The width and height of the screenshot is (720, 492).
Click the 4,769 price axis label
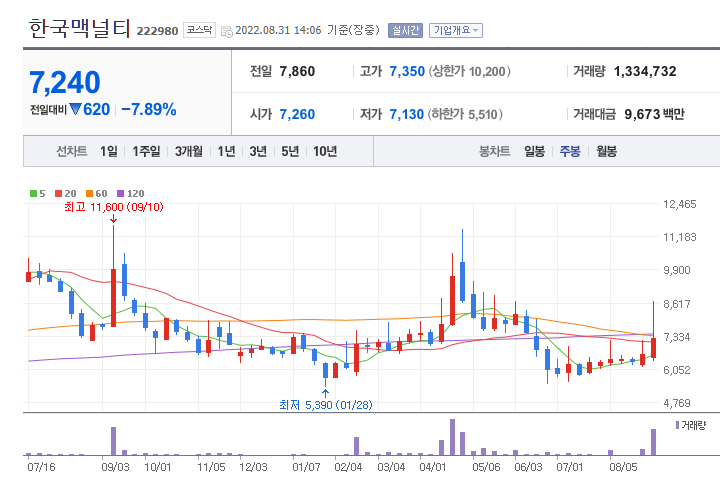click(x=677, y=403)
